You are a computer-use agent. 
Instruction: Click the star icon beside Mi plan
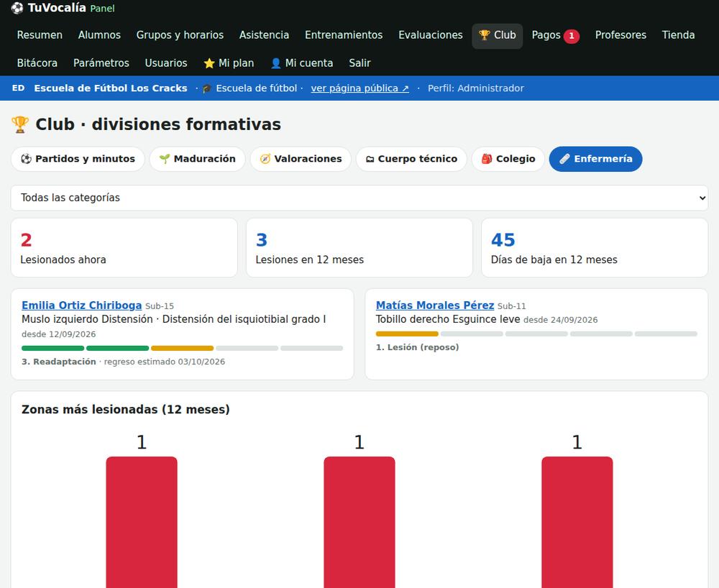tap(209, 63)
